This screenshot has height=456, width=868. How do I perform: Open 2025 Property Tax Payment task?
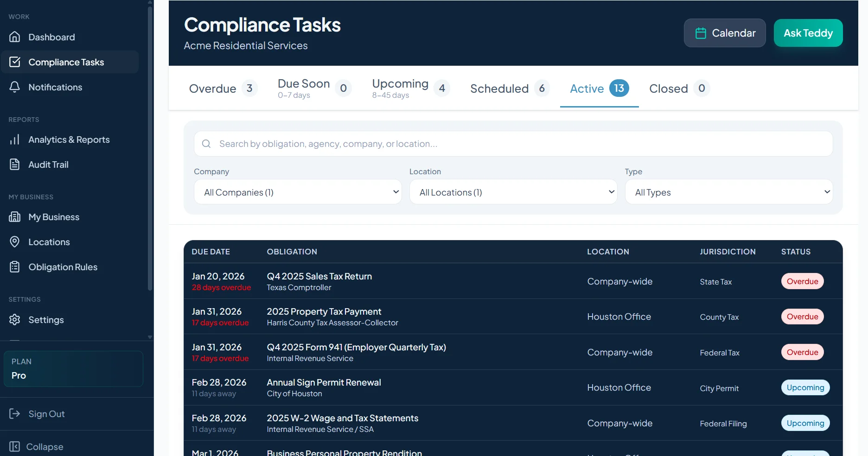(x=324, y=311)
